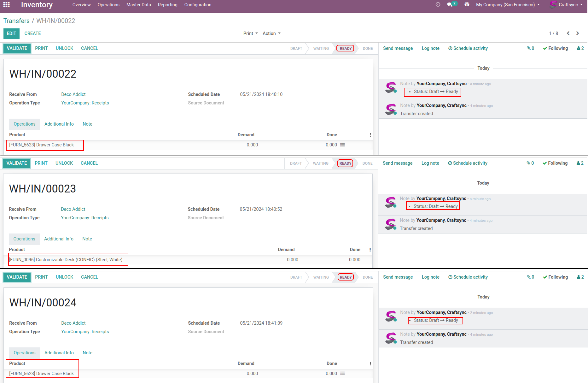Screen dimensions: 588x384
Task: Open column options kebab in WH/IN/00023 table
Action: (370, 250)
